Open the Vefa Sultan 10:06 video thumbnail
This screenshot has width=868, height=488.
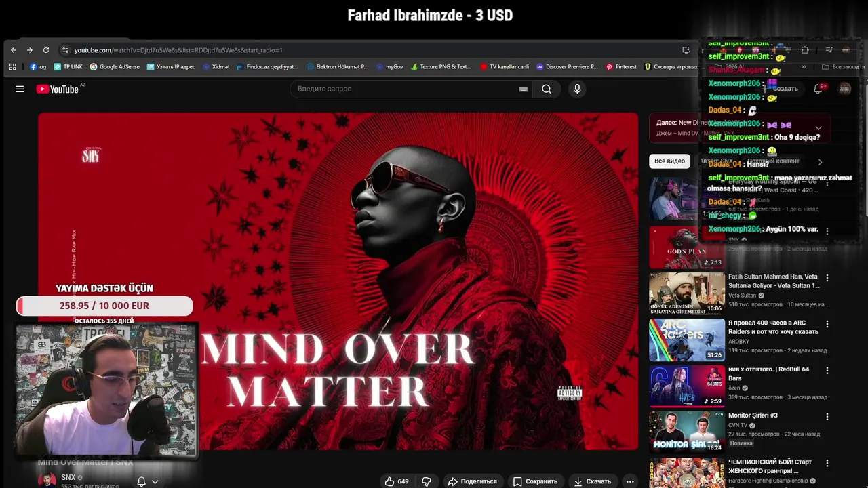(687, 293)
